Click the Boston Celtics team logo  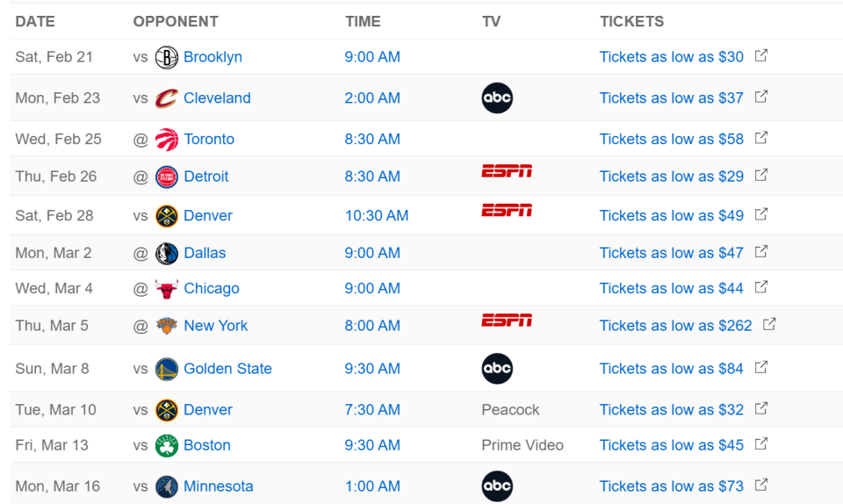[166, 445]
